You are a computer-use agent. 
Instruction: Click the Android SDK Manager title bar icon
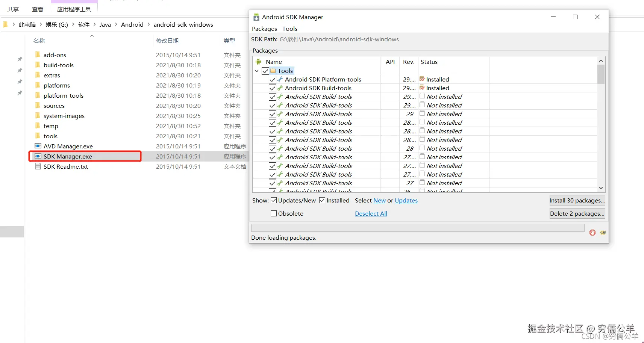click(x=256, y=17)
